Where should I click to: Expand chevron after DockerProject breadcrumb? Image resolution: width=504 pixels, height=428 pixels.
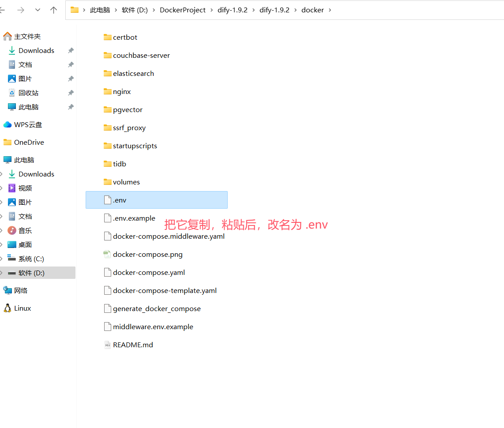pyautogui.click(x=211, y=10)
